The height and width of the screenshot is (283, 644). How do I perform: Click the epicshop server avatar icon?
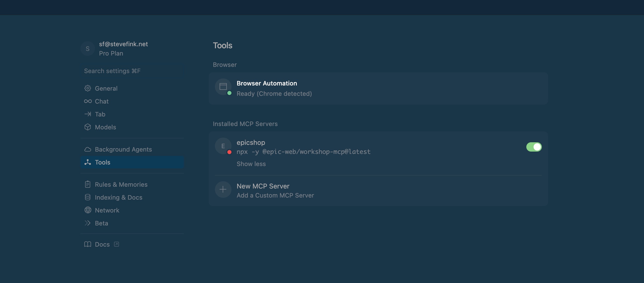pyautogui.click(x=223, y=146)
